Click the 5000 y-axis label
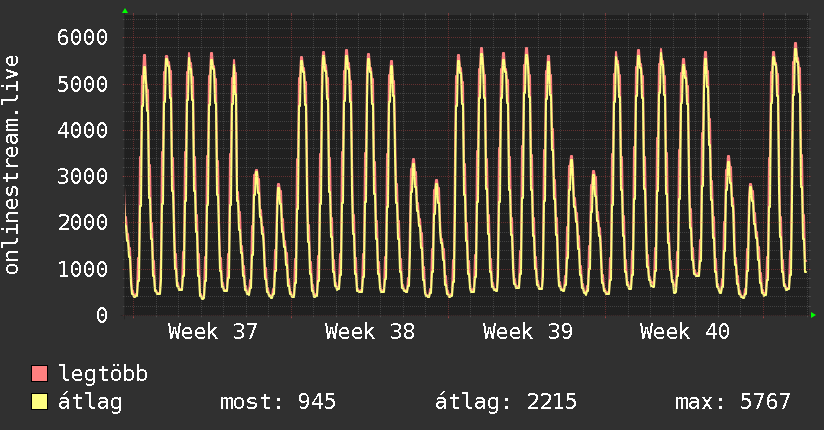The image size is (824, 430). [83, 84]
